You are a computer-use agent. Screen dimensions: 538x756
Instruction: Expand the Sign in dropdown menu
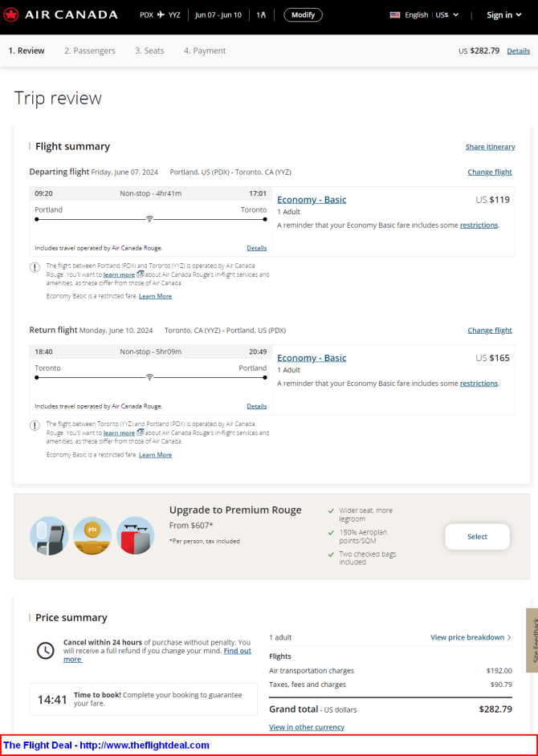tap(504, 15)
